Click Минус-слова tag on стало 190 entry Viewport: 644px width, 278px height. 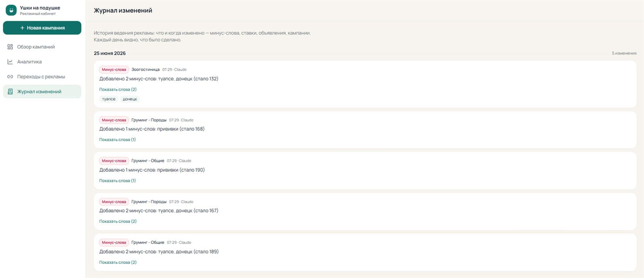[114, 161]
